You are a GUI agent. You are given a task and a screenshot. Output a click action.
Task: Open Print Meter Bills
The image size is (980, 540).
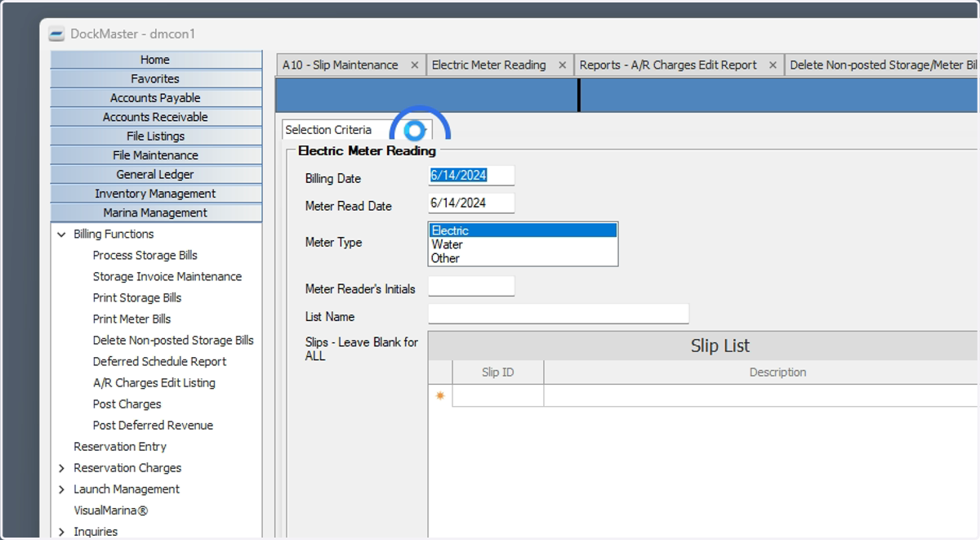pyautogui.click(x=131, y=319)
